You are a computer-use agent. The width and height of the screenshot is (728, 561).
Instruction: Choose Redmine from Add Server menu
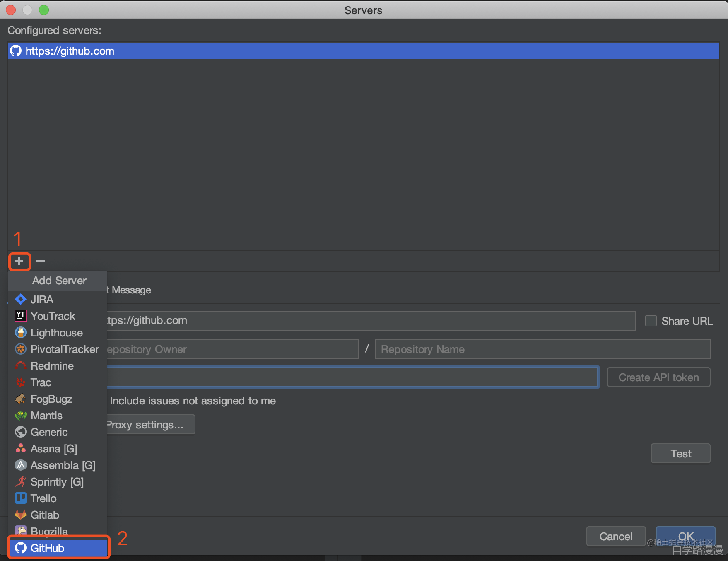pos(58,365)
